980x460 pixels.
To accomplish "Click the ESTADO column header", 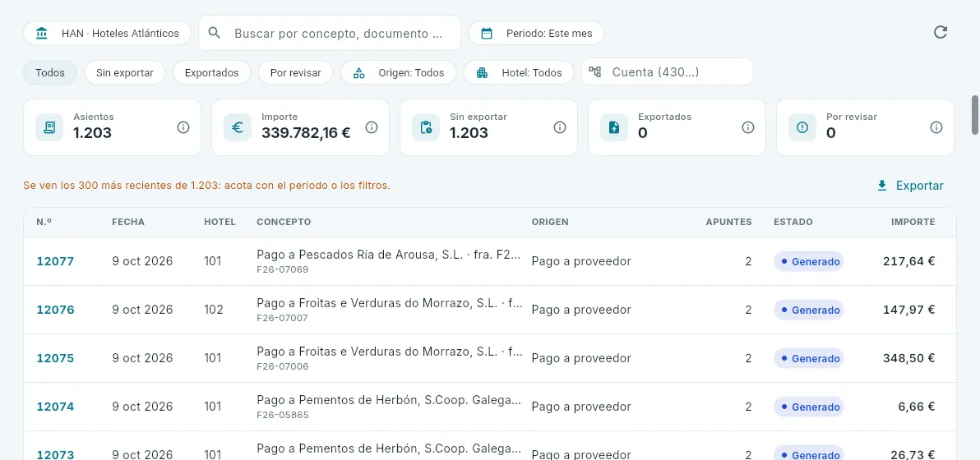I will click(793, 223).
